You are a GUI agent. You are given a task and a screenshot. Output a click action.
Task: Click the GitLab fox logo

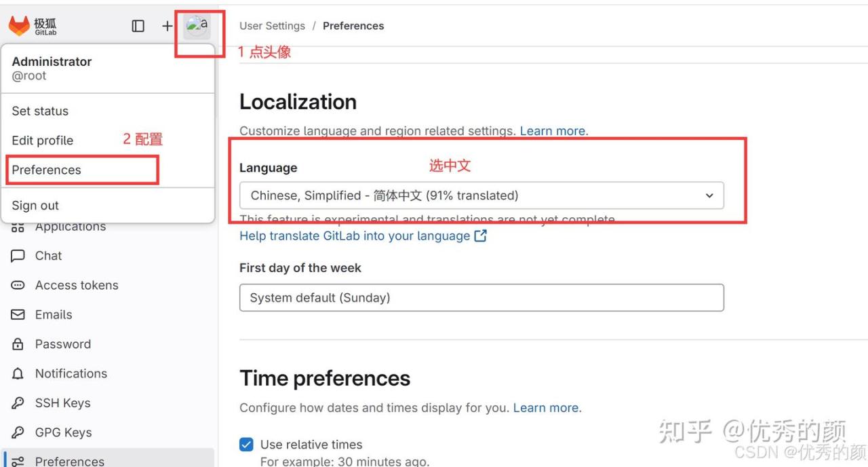pyautogui.click(x=19, y=26)
